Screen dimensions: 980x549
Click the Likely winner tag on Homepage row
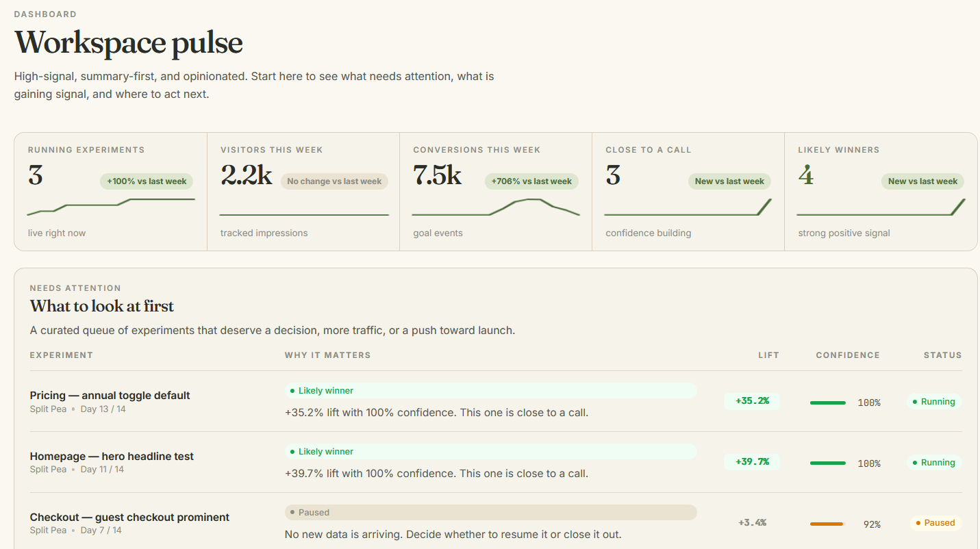point(490,452)
